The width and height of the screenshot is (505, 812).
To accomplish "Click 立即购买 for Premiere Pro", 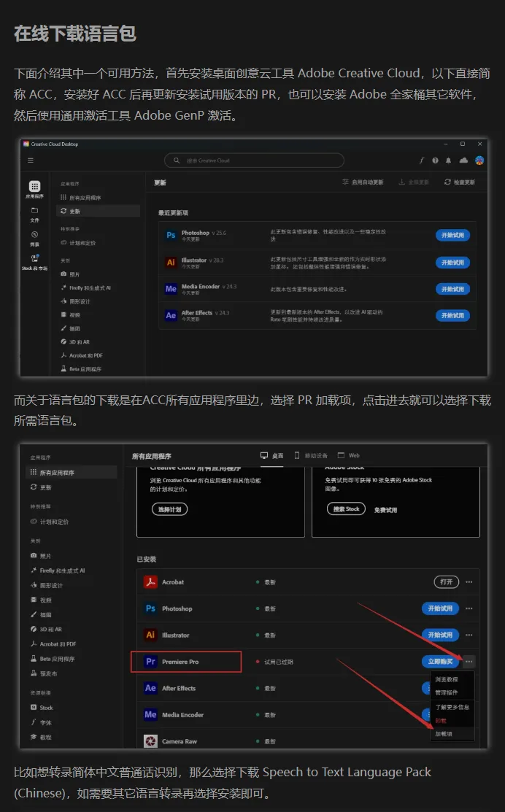I will 440,662.
